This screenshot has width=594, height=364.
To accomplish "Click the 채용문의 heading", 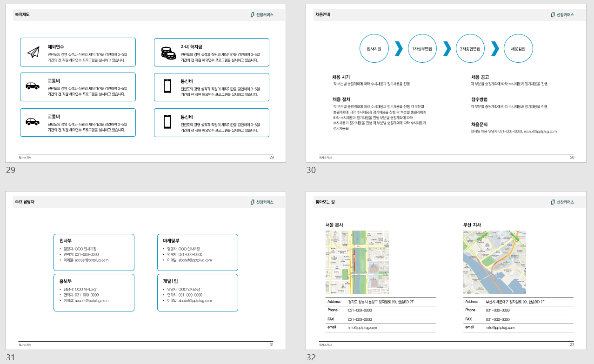I will click(x=479, y=125).
